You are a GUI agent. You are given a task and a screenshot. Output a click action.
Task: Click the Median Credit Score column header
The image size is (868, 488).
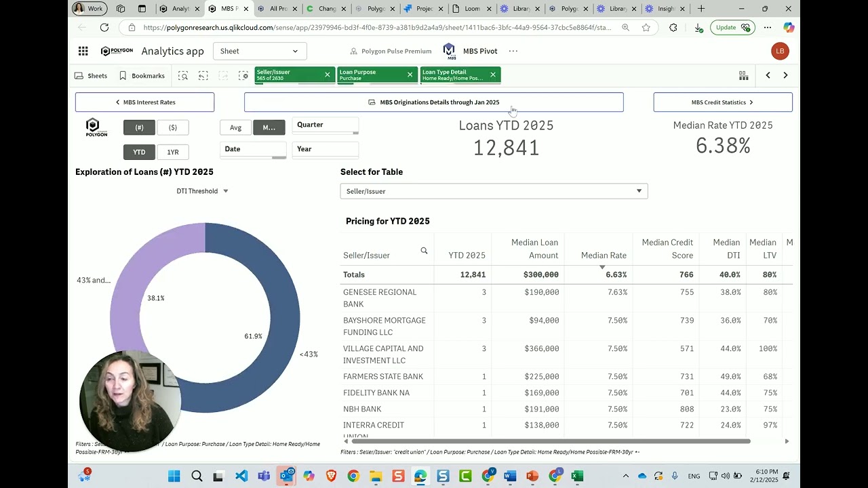coord(667,249)
